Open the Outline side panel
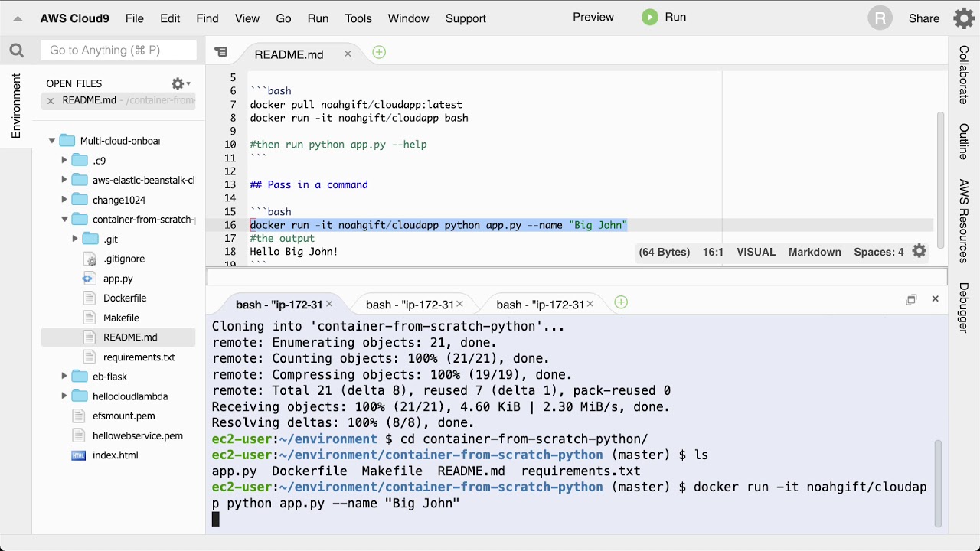This screenshot has width=980, height=551. [964, 142]
